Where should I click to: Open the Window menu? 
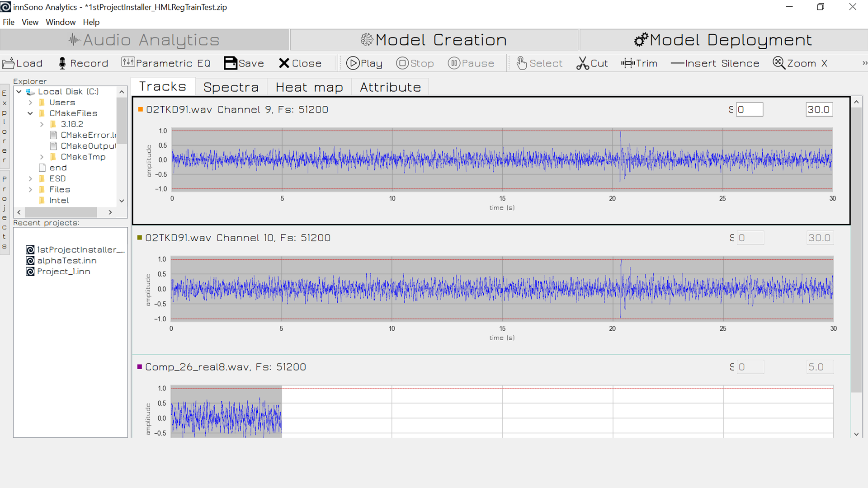[x=61, y=22]
